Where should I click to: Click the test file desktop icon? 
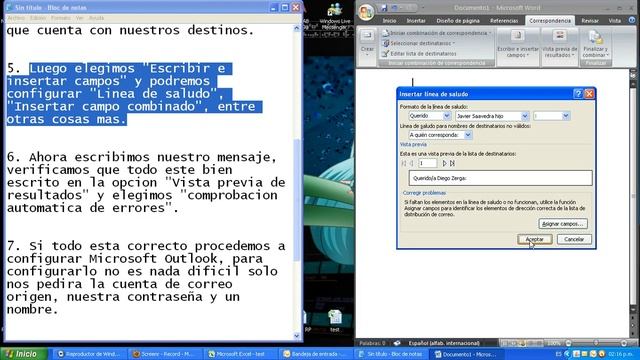335,320
